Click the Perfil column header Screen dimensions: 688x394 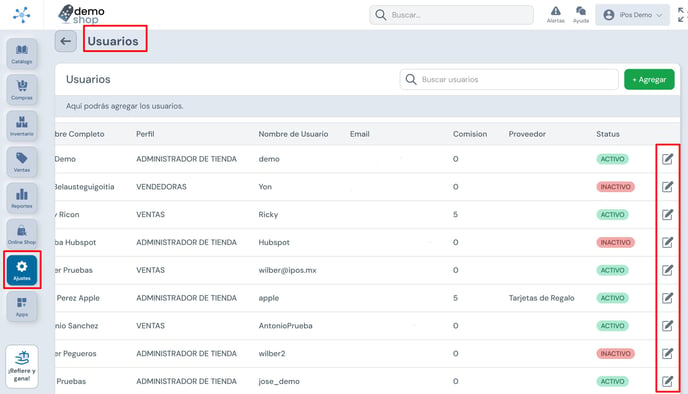coord(145,134)
